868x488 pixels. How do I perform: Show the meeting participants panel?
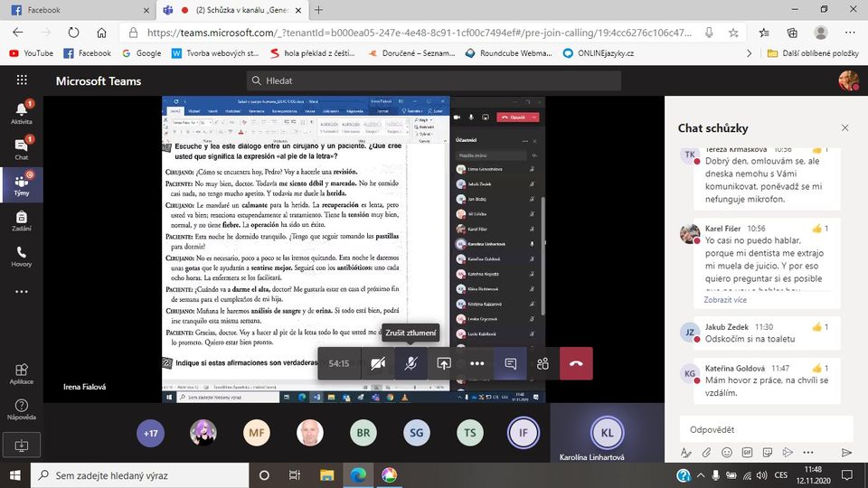[x=543, y=363]
